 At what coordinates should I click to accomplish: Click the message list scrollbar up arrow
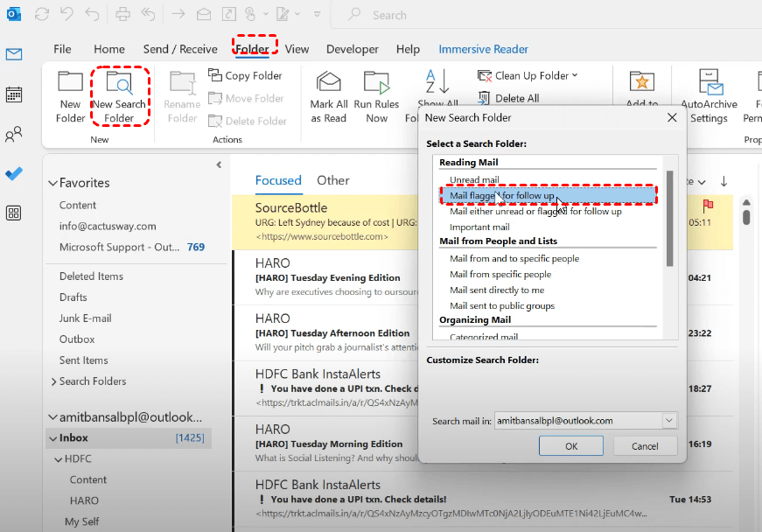coord(746,202)
